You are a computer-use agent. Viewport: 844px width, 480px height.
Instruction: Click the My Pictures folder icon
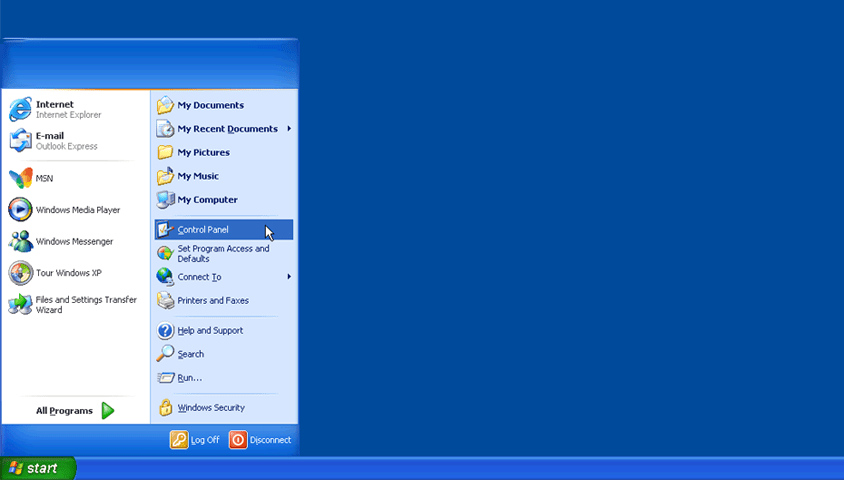click(x=165, y=152)
